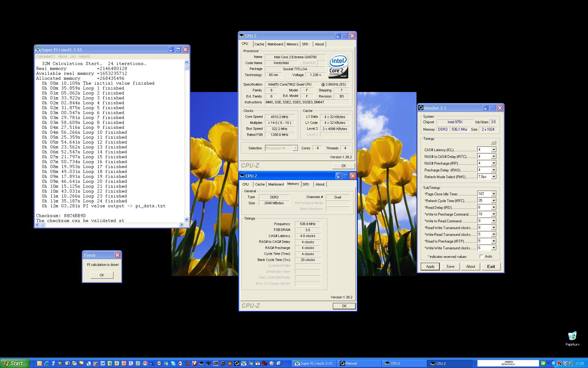This screenshot has height=368, width=588.
Task: Switch to SPD tab in bottom CPU-Z
Action: point(306,184)
